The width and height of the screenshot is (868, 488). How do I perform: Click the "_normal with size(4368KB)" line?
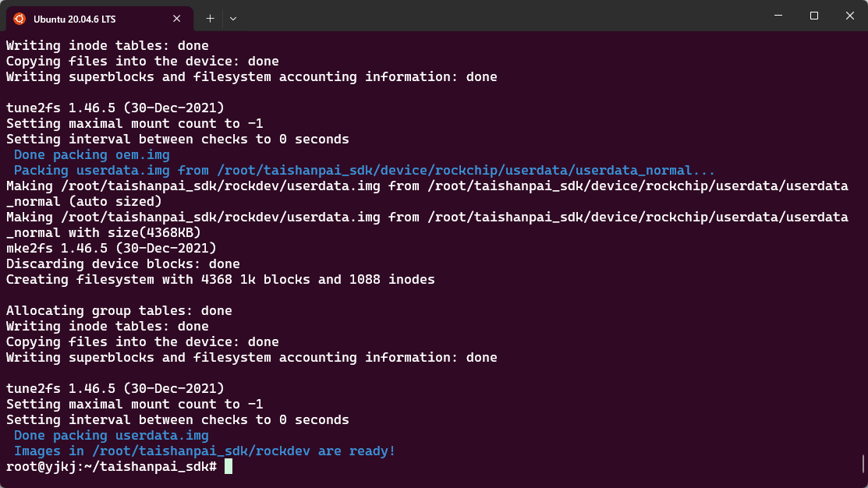[104, 232]
